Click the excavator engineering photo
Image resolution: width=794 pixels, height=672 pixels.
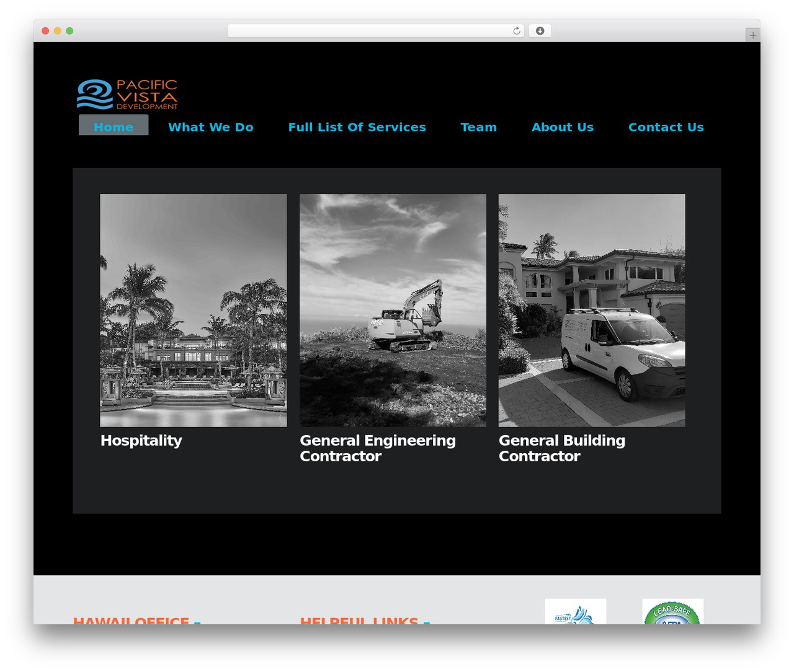point(393,310)
